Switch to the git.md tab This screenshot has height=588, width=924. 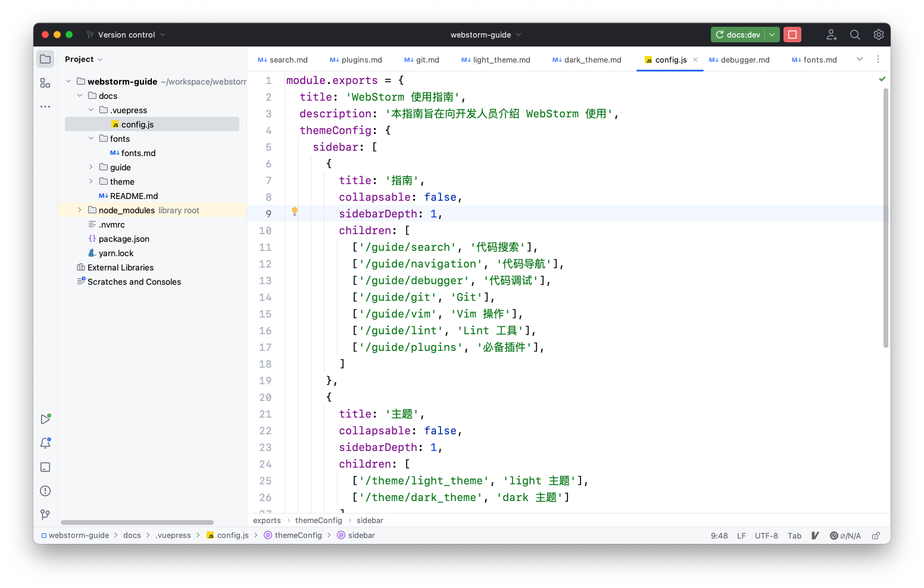[x=422, y=60]
